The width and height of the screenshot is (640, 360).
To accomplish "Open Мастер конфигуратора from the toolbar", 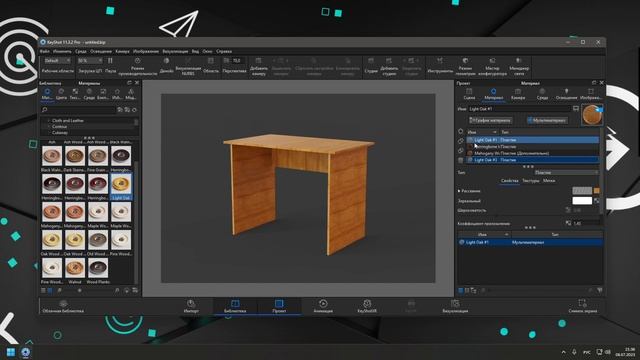I will point(493,66).
